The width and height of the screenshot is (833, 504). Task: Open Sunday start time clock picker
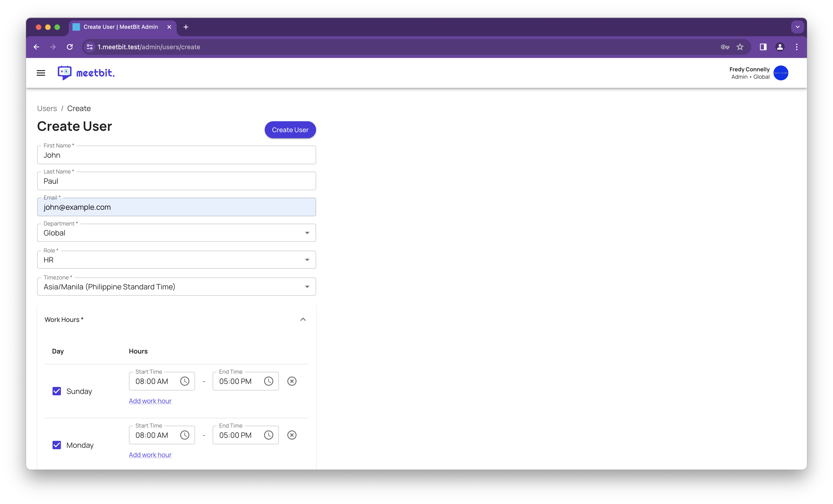pos(185,381)
